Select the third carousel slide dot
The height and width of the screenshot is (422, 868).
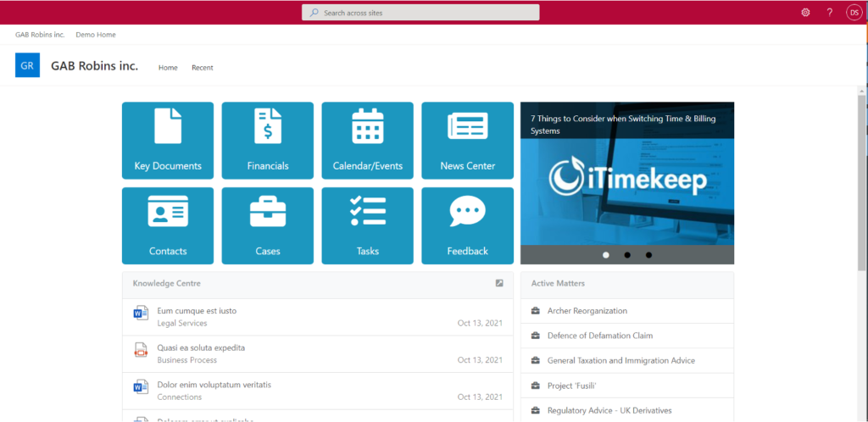[648, 254]
